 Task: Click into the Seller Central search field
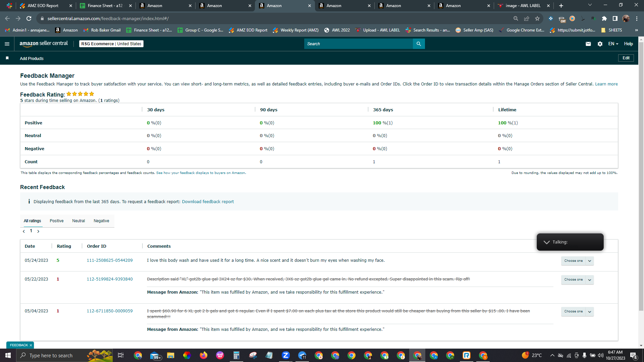[x=358, y=44]
